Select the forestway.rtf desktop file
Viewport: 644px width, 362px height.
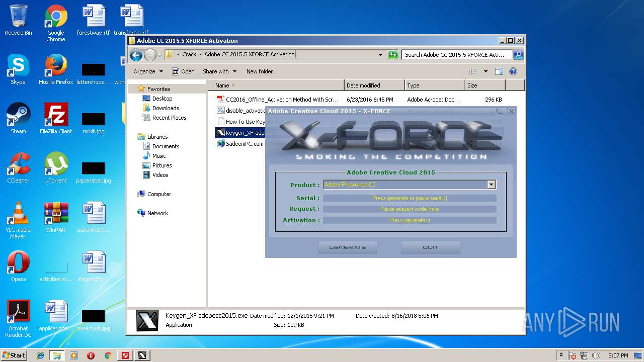click(x=94, y=20)
